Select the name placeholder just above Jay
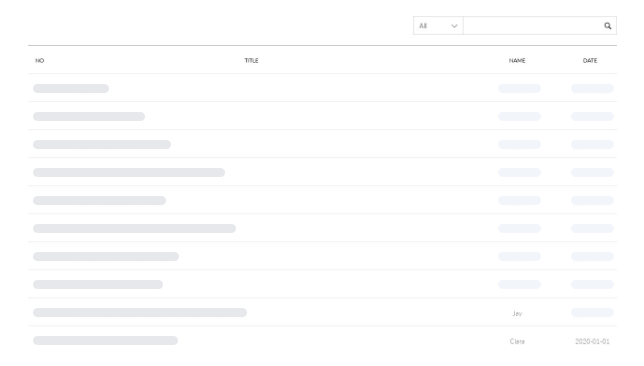644x366 pixels. click(x=520, y=284)
